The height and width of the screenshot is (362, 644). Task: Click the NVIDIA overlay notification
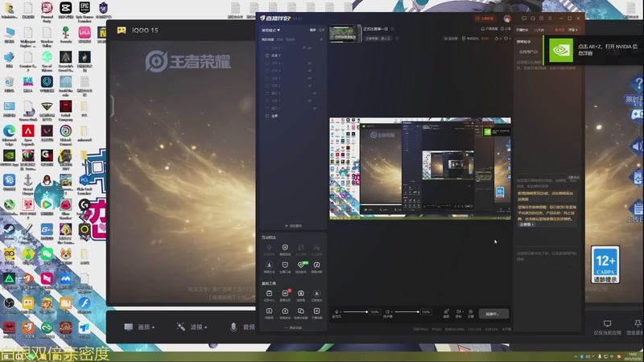pyautogui.click(x=593, y=50)
